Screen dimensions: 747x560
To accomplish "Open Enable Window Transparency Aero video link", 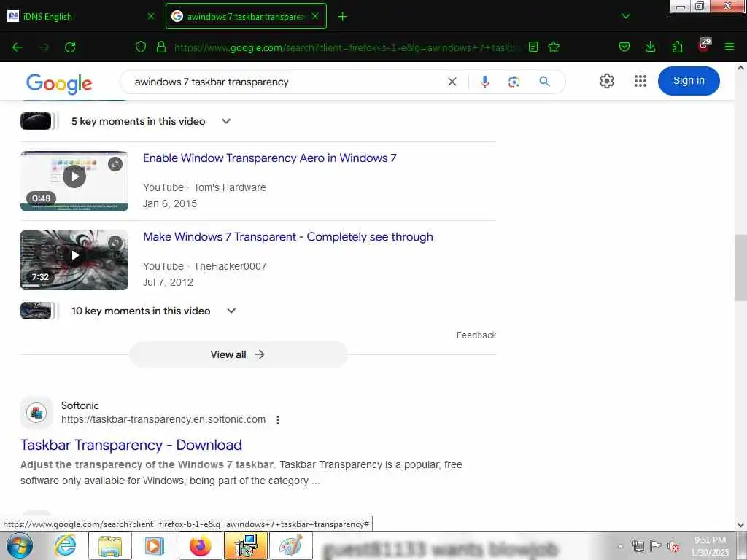I will click(270, 158).
